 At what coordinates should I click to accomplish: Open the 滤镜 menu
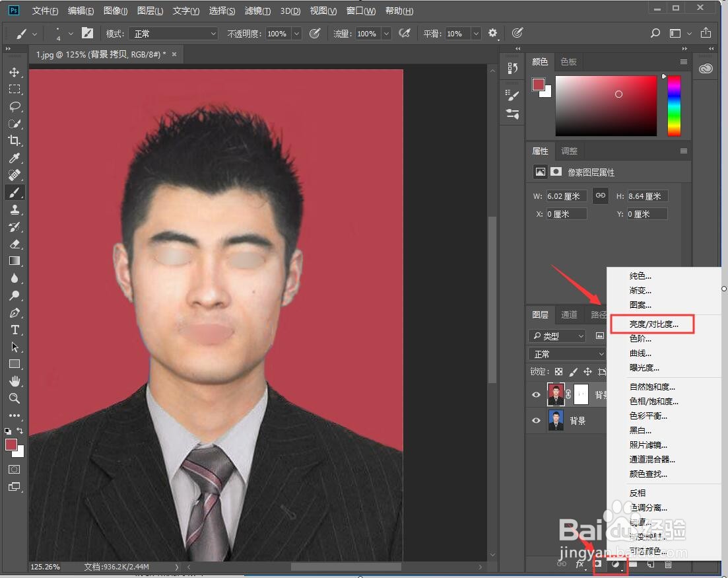[x=257, y=11]
